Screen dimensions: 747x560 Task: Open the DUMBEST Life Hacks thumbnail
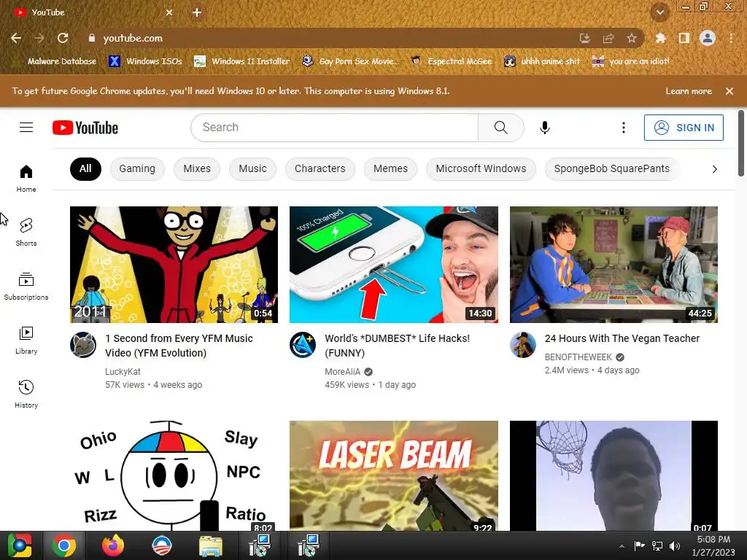pyautogui.click(x=393, y=264)
